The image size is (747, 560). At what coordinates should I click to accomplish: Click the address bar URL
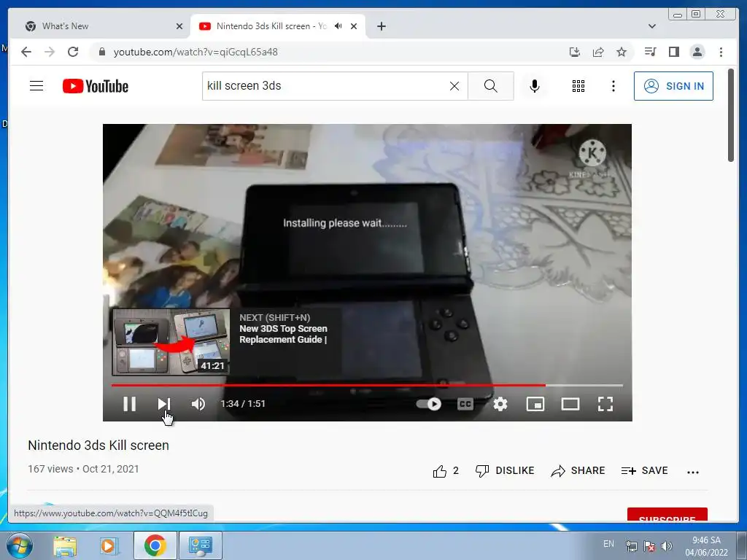point(196,52)
